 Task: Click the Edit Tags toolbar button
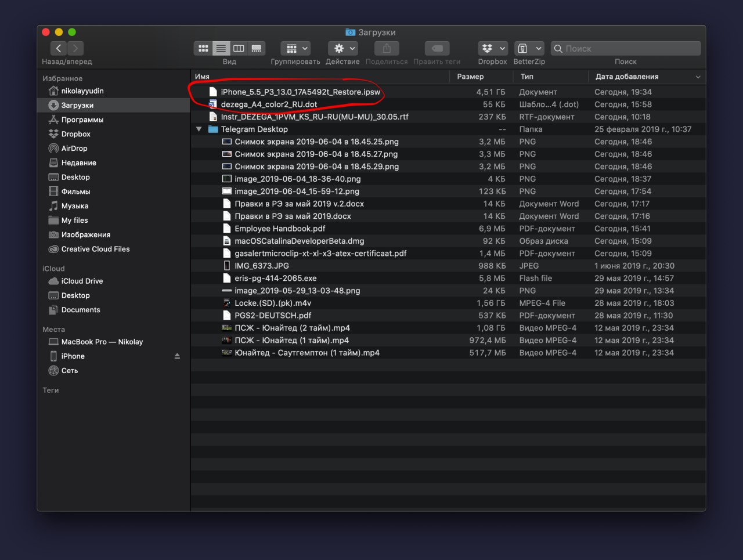(x=437, y=48)
